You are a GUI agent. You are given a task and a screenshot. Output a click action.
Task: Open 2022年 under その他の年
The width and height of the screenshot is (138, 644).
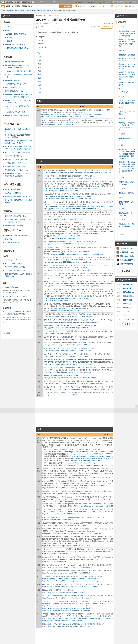41,44
